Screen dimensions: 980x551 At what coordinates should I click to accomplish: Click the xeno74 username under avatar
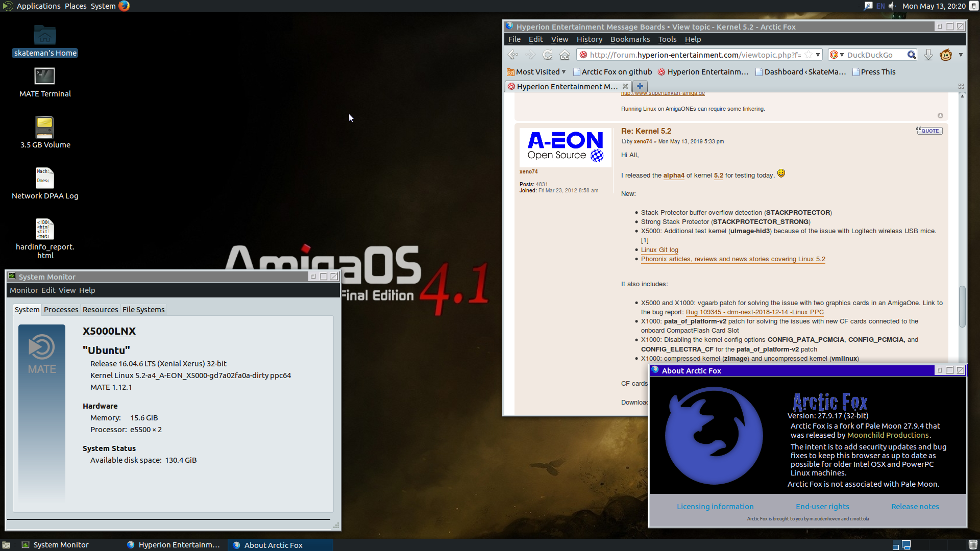[528, 171]
